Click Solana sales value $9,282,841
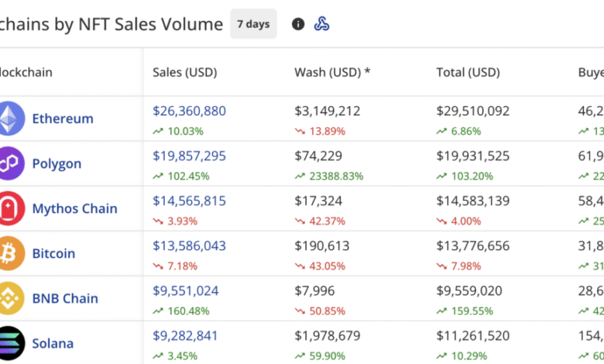 click(x=185, y=336)
